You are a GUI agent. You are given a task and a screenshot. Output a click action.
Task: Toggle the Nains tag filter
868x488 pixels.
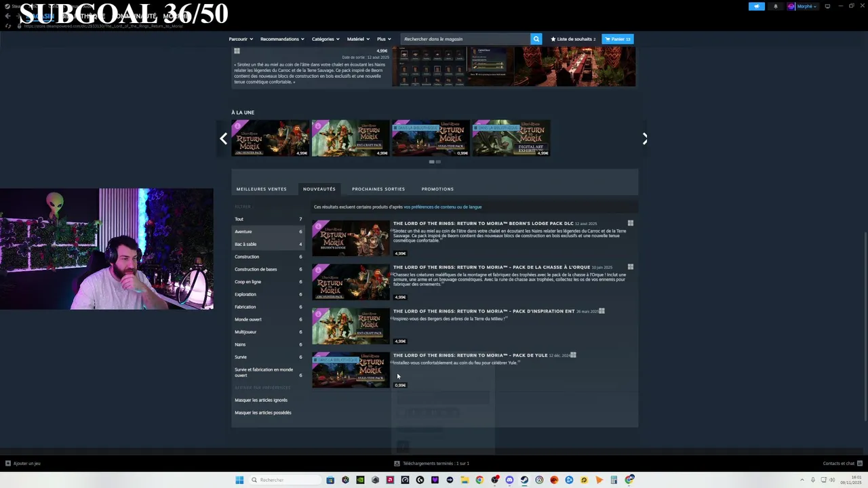(269, 344)
